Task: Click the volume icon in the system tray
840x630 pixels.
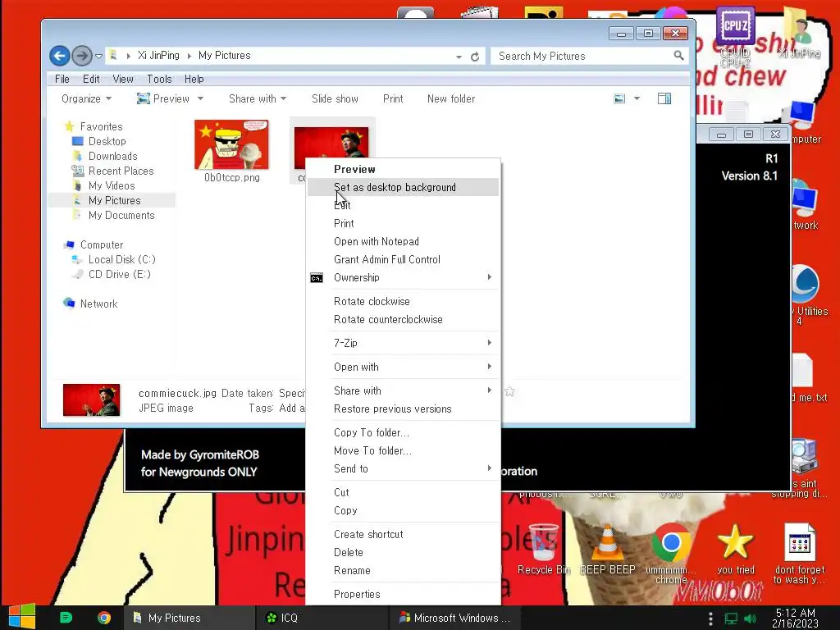Action: (x=750, y=619)
